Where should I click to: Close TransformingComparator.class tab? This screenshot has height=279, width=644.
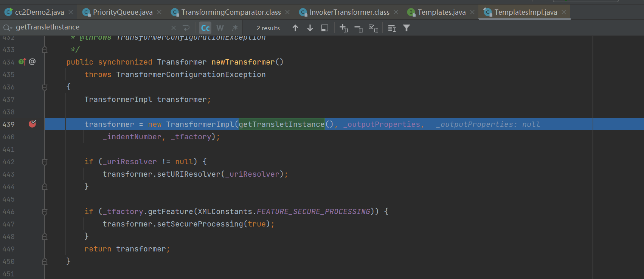click(287, 12)
